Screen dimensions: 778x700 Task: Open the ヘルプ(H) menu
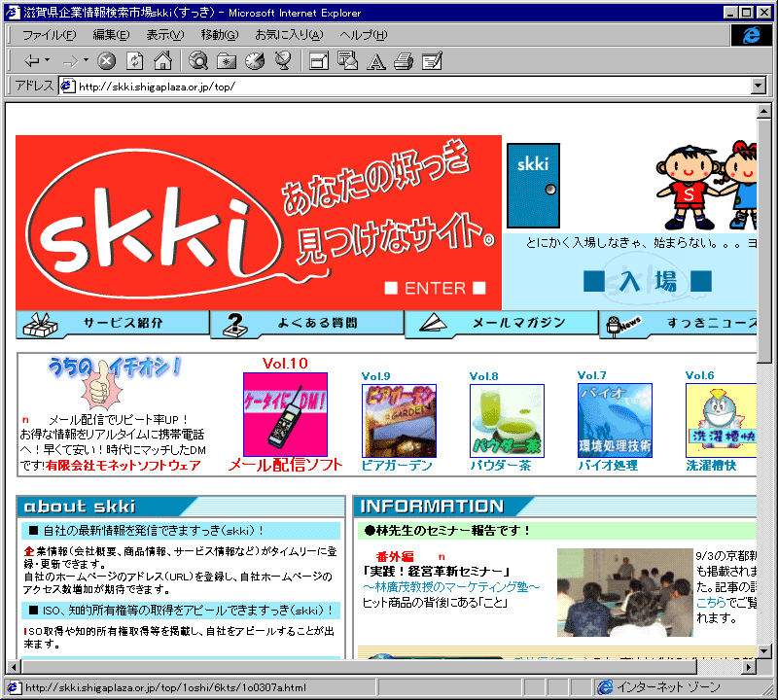pos(364,35)
